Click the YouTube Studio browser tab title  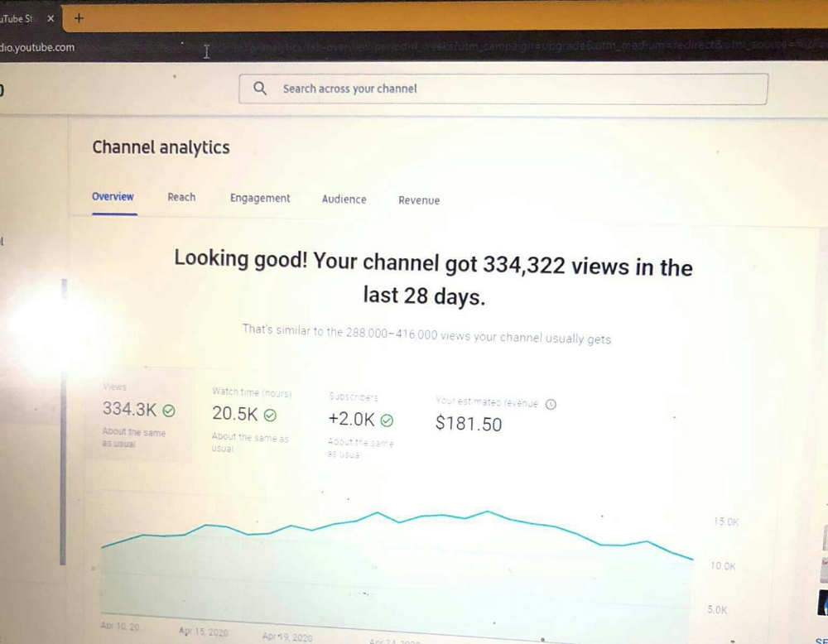coord(17,19)
